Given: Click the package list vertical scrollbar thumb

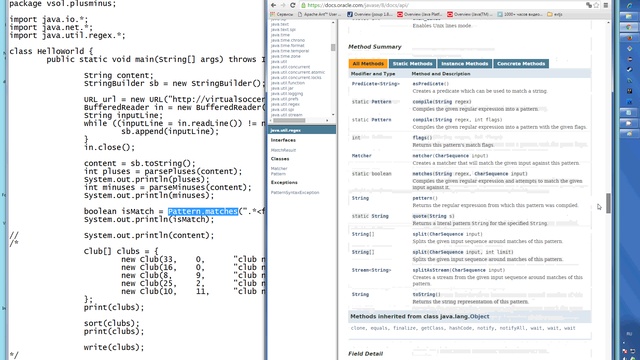Looking at the screenshot, I should [333, 47].
